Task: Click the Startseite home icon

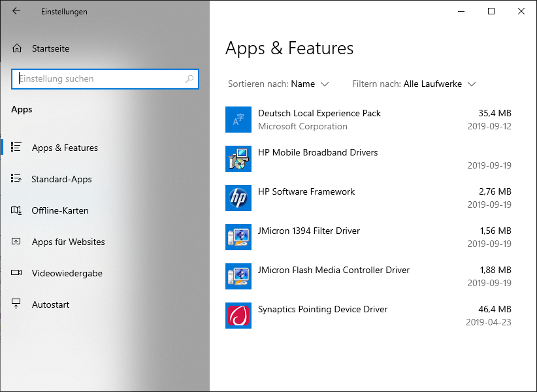Action: 17,48
